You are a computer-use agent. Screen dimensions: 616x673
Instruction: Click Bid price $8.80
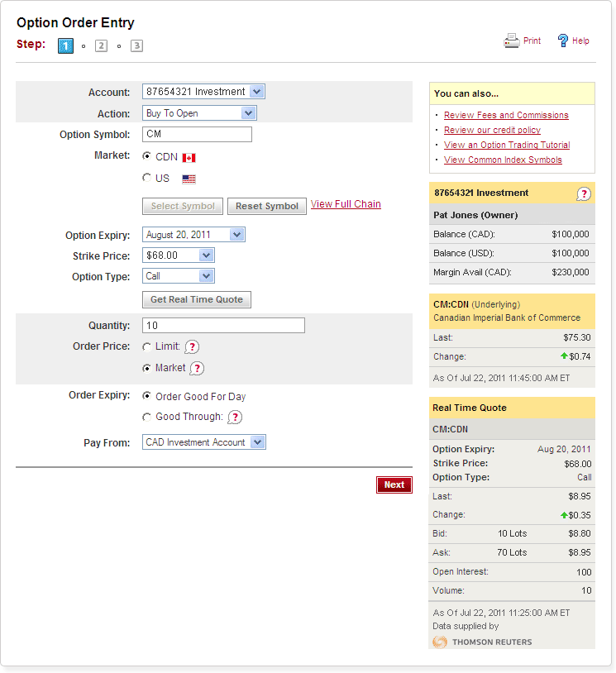click(x=580, y=533)
